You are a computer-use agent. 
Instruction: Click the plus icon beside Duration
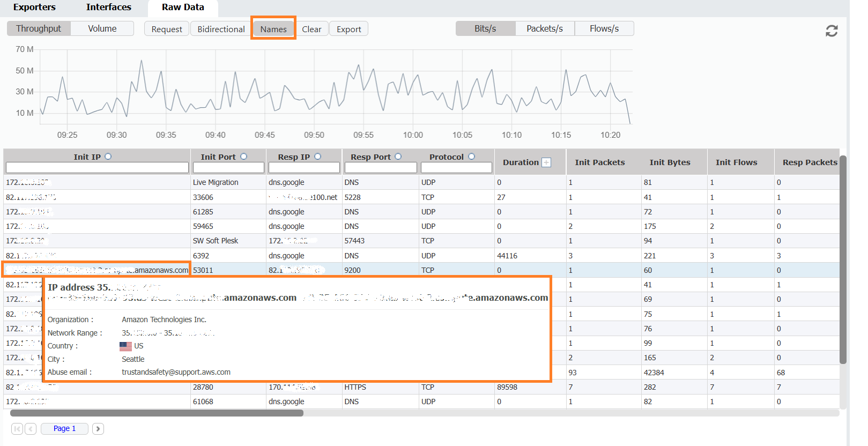click(x=546, y=162)
